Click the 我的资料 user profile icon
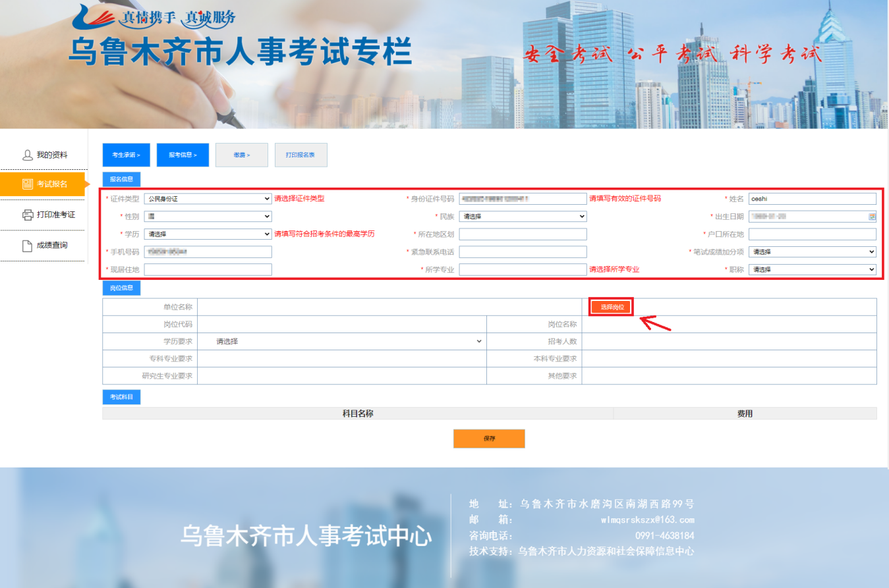Viewport: 889px width, 588px height. (x=27, y=155)
